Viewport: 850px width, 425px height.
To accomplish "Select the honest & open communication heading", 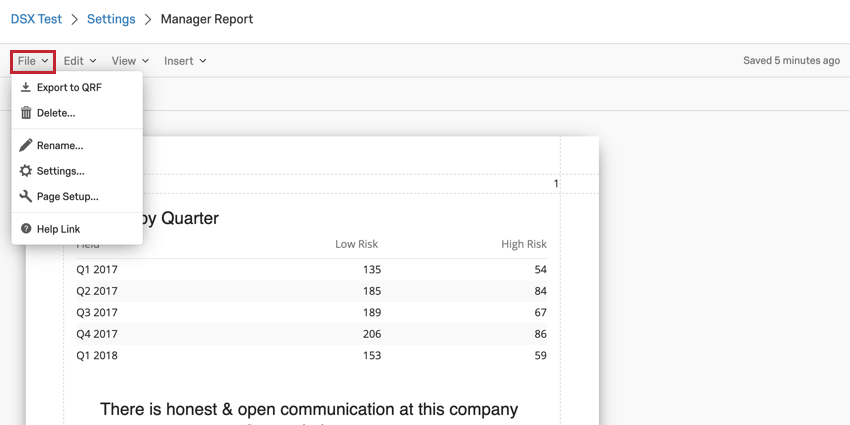I will (309, 409).
